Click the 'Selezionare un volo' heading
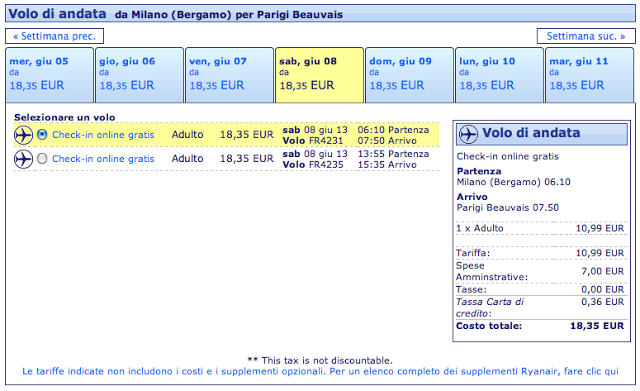Screen dimensions: 640x391 [64, 118]
